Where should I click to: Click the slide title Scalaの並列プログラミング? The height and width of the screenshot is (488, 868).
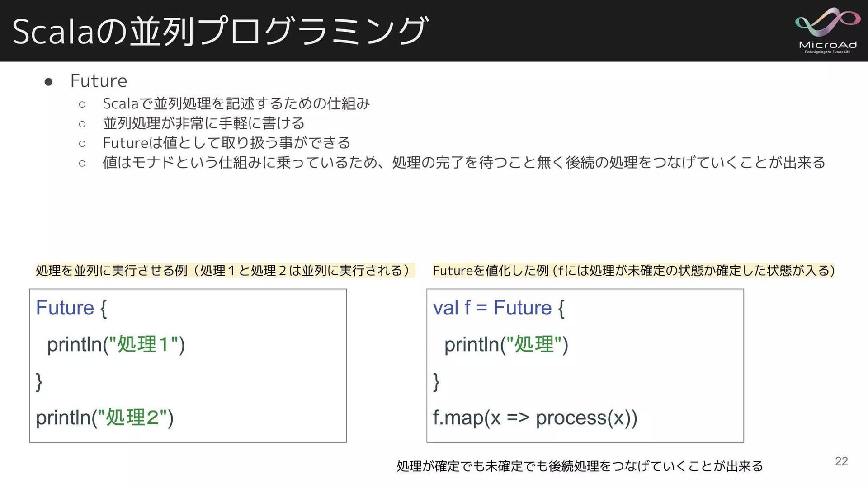pyautogui.click(x=220, y=31)
